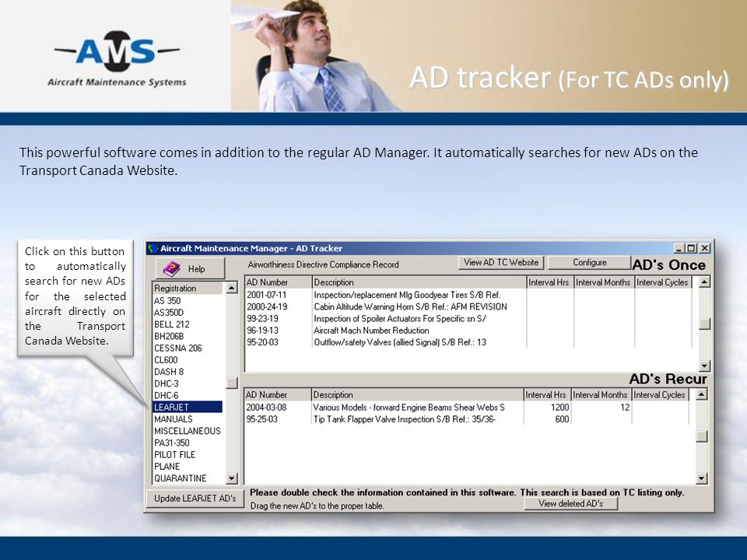Click the Registration list header
Viewport: 747px width, 560px height.
click(188, 288)
